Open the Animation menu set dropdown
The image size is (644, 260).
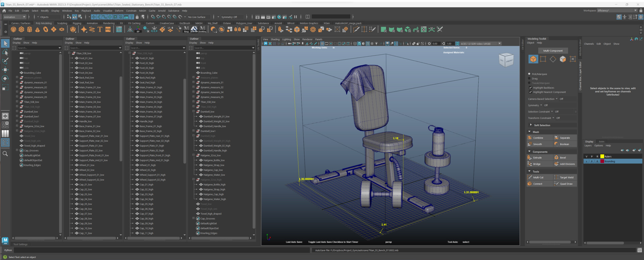point(14,17)
